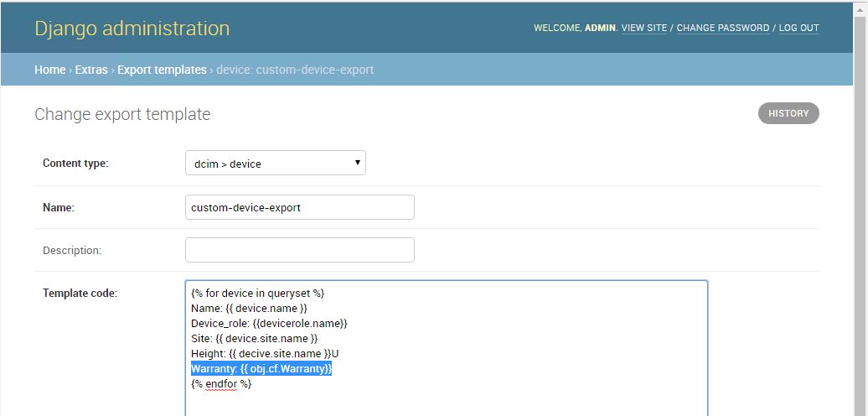Click the HISTORY button

(788, 113)
